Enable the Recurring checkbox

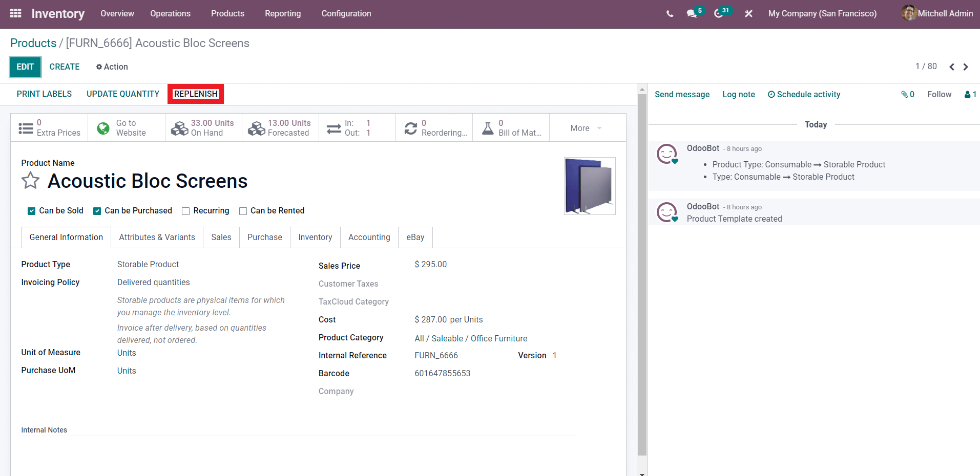point(186,211)
